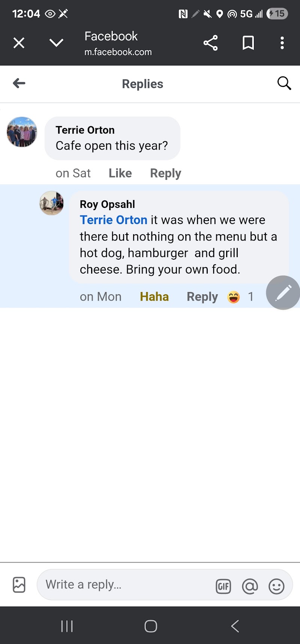Toggle Haha reaction on Roy's reply
The width and height of the screenshot is (300, 644).
pyautogui.click(x=154, y=296)
